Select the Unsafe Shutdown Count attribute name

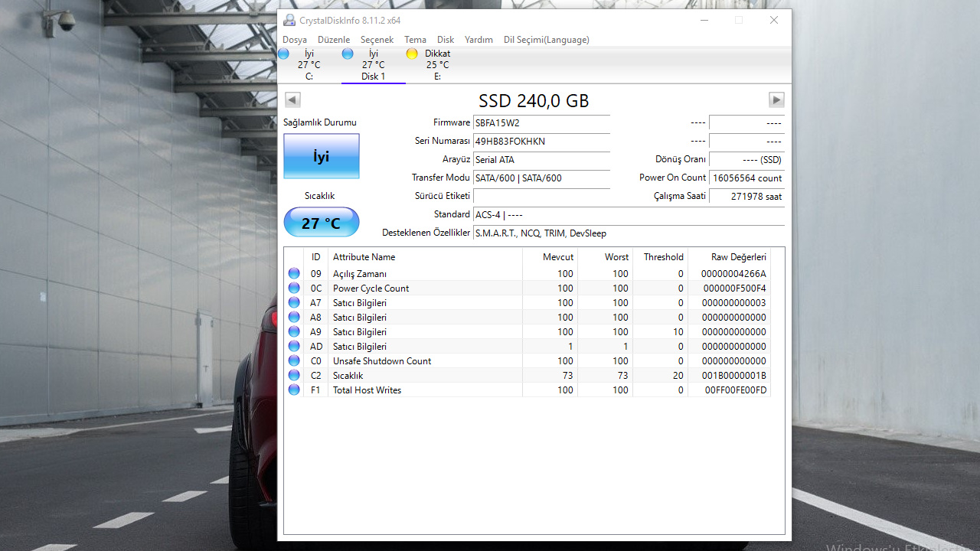[382, 361]
